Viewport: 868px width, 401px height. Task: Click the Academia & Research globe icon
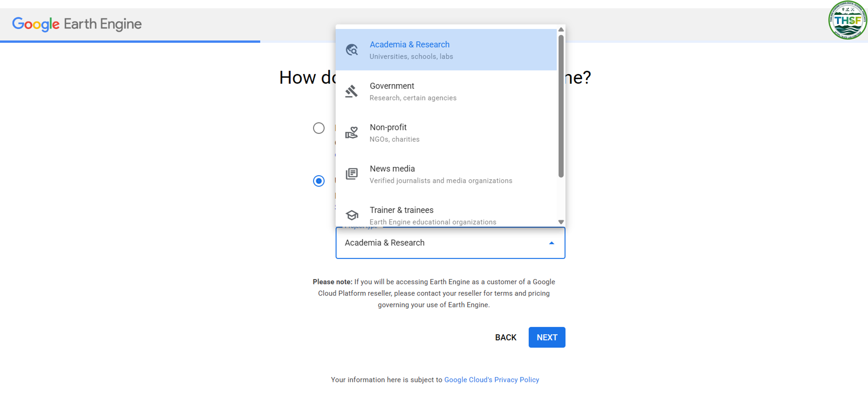[x=352, y=50]
